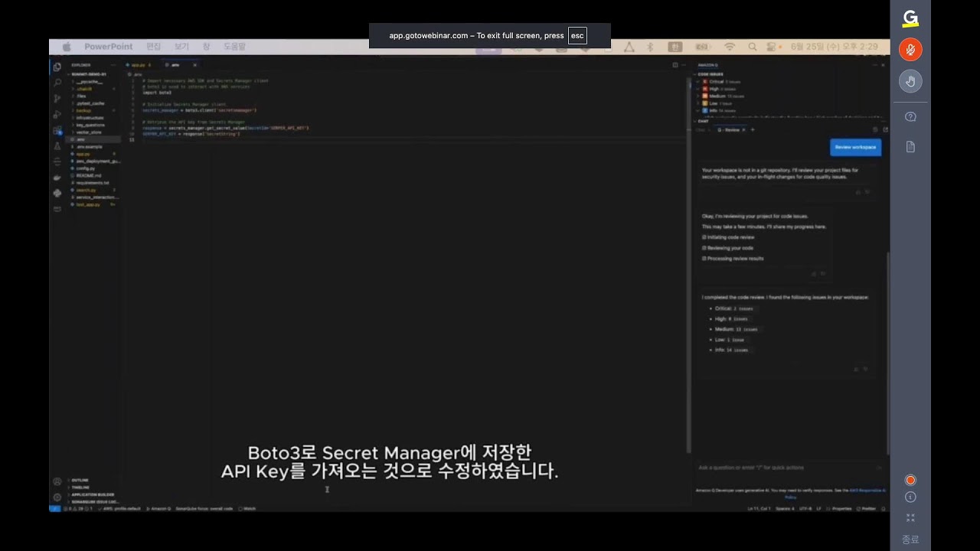Open the Docker view in activity bar
Screen dimensions: 980x551
[57, 178]
